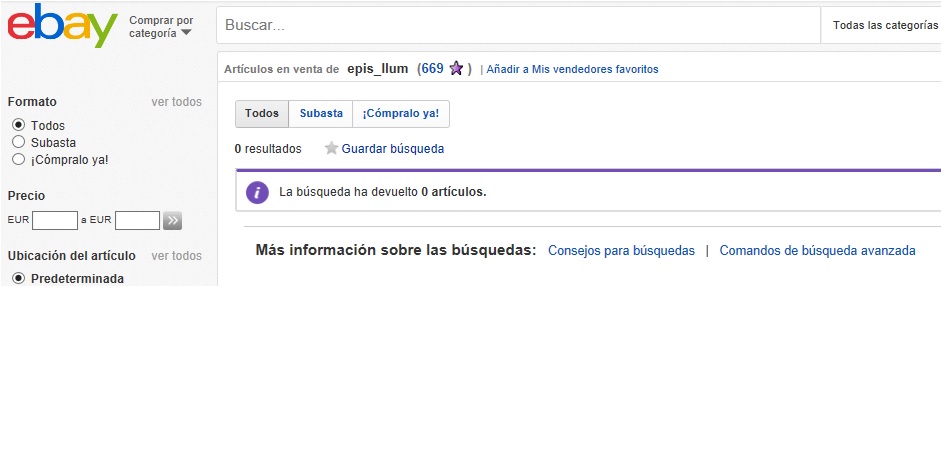Click ver todos next to Formato
Screen dimensions: 942x472
(177, 102)
